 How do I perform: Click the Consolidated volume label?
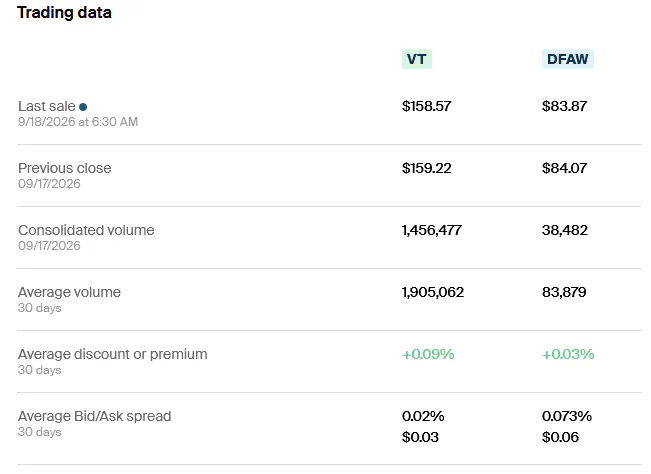86,230
